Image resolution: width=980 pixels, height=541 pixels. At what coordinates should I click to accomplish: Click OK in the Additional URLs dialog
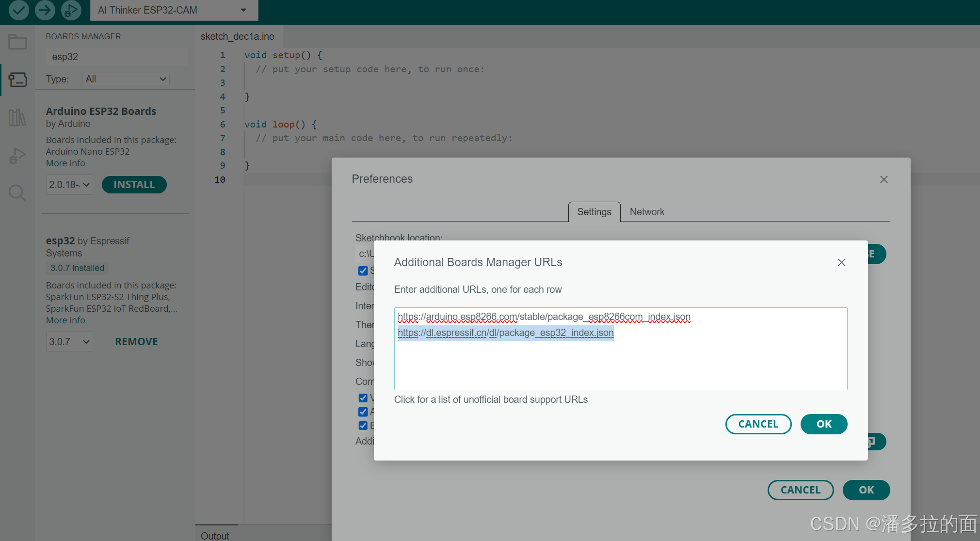[823, 424]
